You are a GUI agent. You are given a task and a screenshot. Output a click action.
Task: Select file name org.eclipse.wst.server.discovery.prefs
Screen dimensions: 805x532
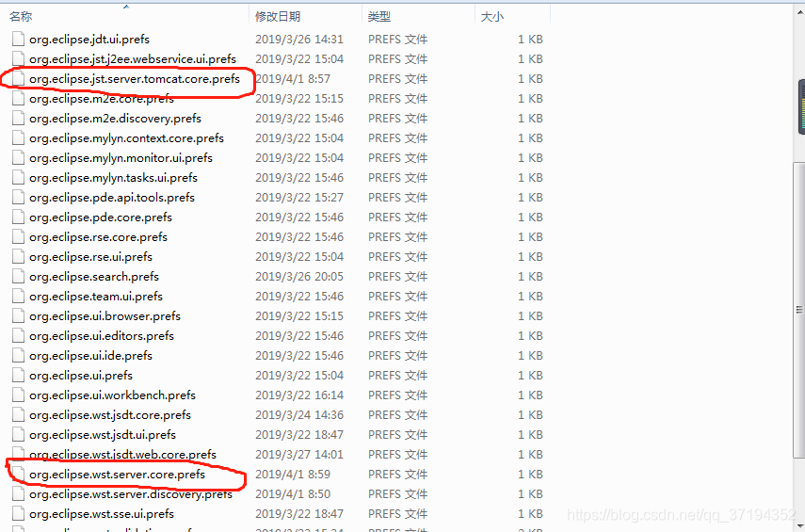point(131,494)
